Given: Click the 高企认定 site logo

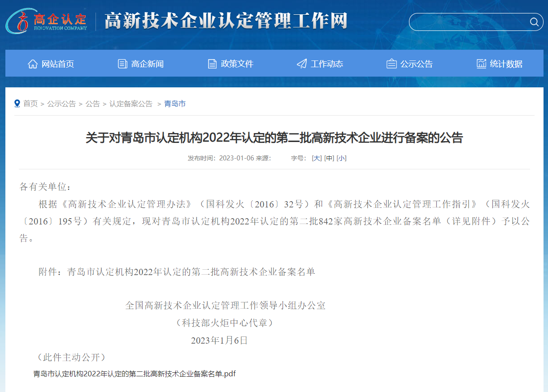Looking at the screenshot, I should [47, 21].
